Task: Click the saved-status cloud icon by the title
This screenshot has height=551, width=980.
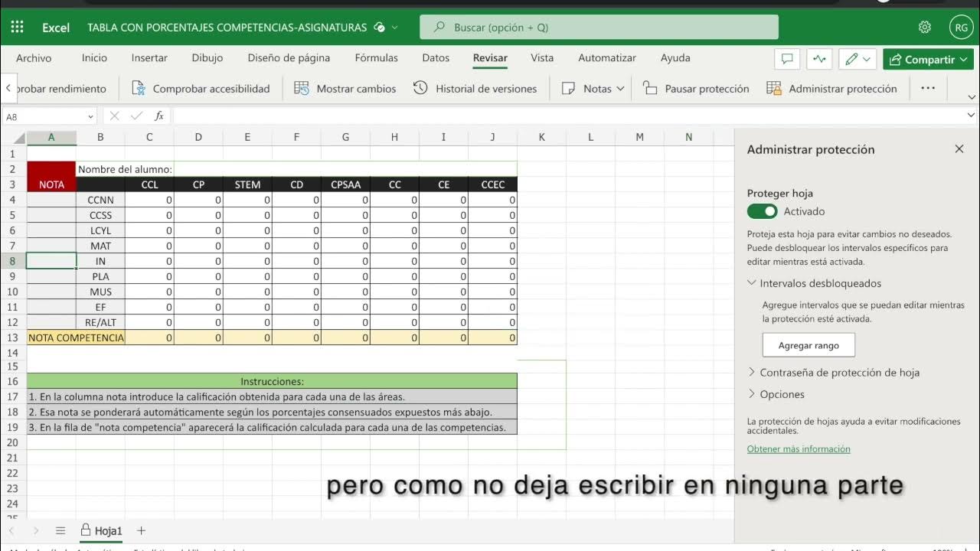Action: 379,28
